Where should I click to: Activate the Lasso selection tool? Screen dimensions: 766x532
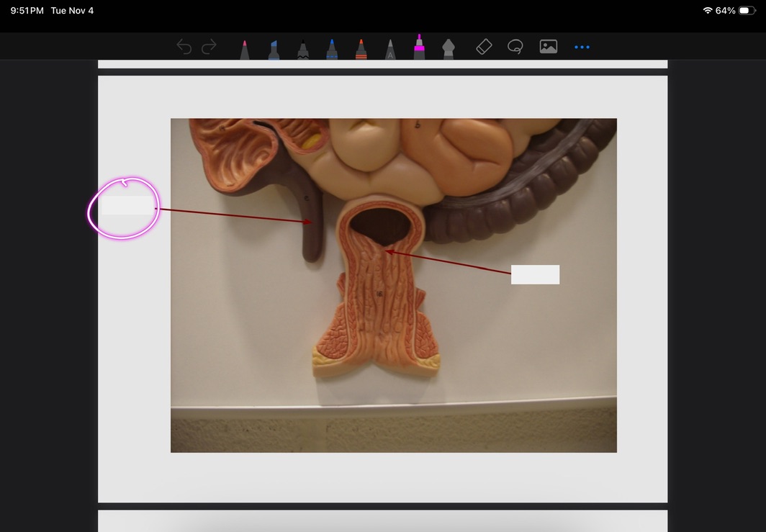[515, 48]
